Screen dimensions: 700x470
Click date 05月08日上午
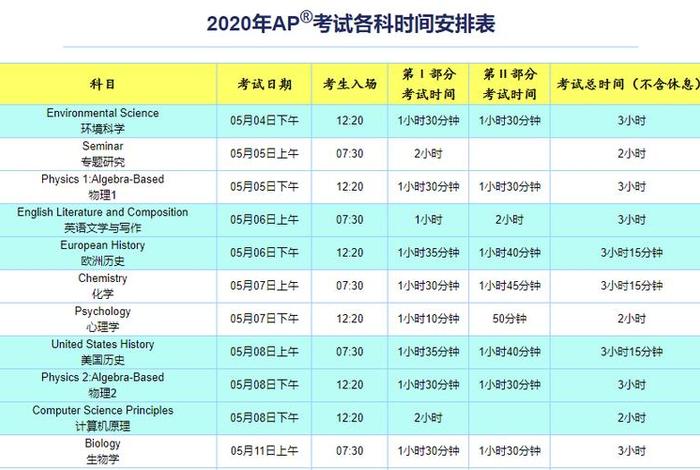pos(264,352)
